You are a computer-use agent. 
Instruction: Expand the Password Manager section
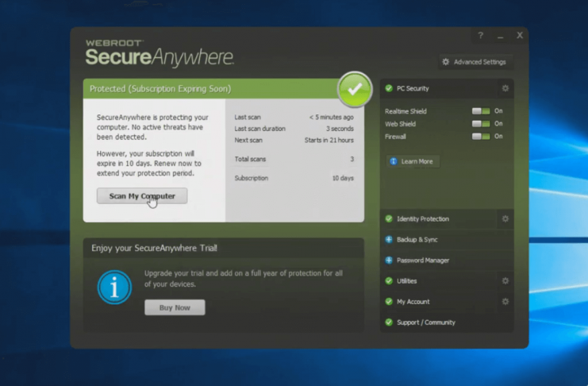click(x=447, y=261)
